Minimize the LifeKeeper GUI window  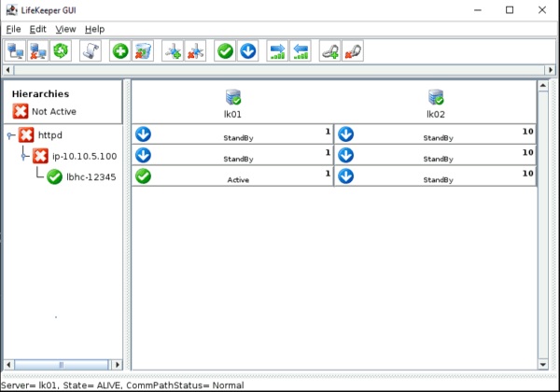478,10
